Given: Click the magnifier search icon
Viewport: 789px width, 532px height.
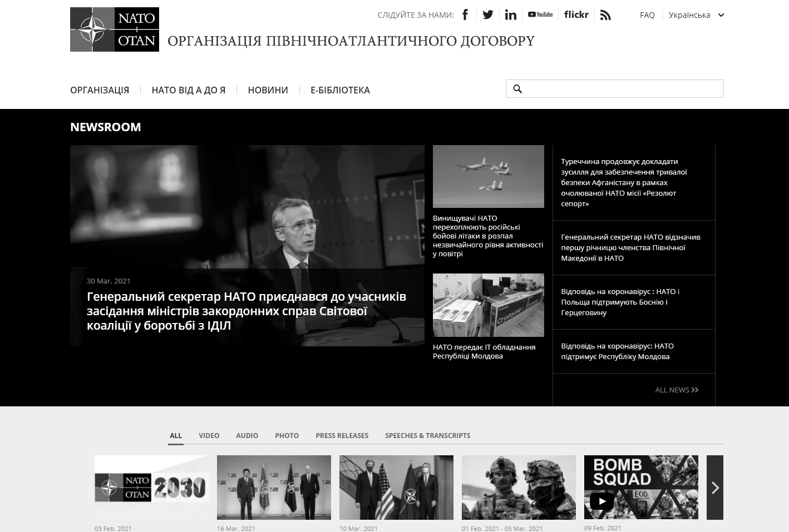Looking at the screenshot, I should tap(517, 89).
